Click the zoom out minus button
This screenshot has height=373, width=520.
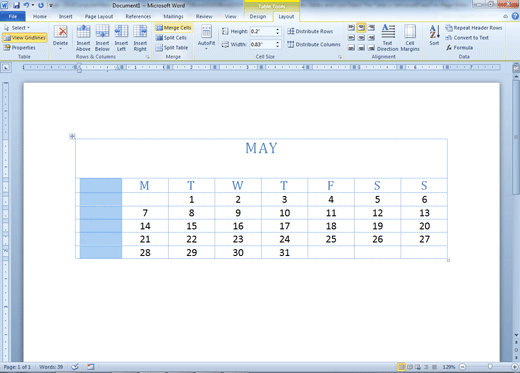tap(463, 367)
